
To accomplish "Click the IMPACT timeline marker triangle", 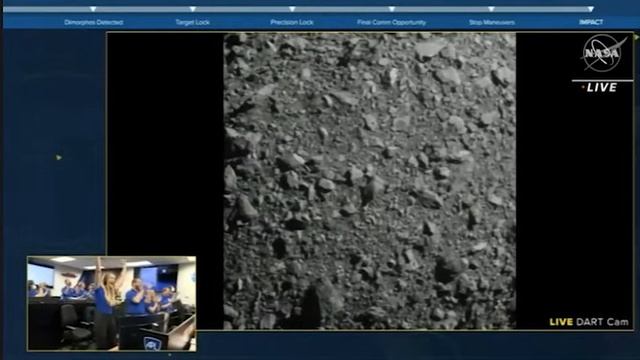I will [591, 9].
